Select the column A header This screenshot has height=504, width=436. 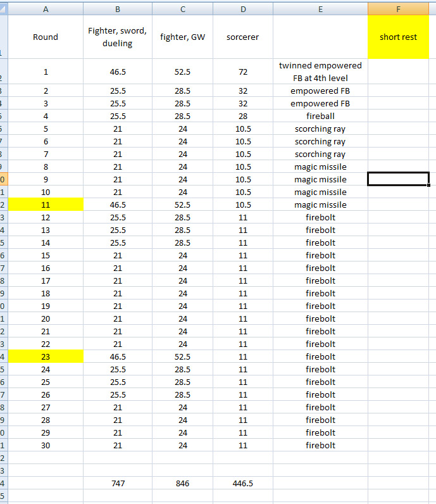click(46, 9)
